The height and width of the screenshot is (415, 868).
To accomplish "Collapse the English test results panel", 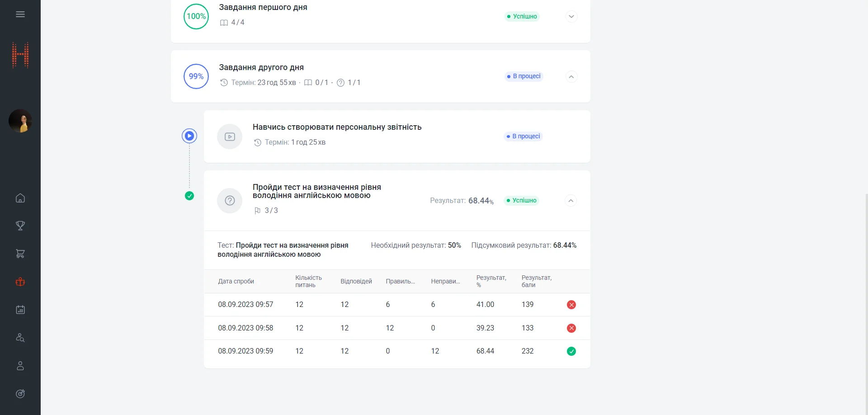I will 571,201.
